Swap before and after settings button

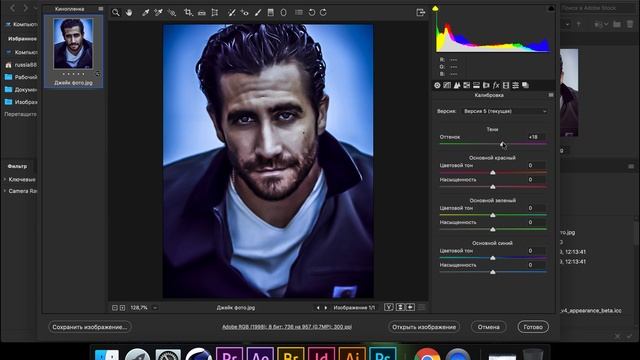(400, 307)
